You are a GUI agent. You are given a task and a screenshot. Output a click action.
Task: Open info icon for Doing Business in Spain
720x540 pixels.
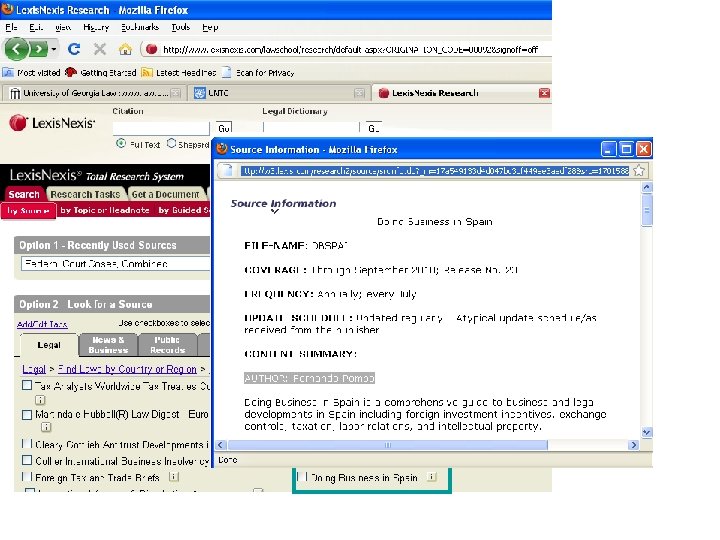[x=431, y=477]
